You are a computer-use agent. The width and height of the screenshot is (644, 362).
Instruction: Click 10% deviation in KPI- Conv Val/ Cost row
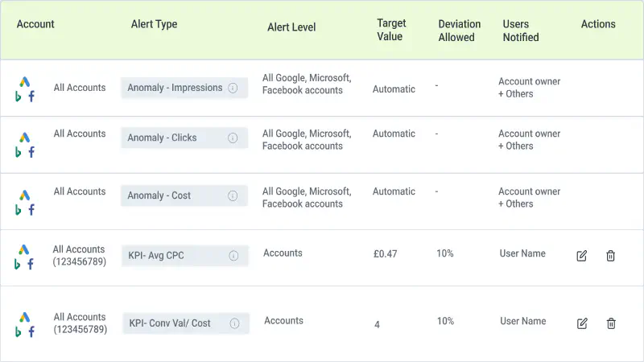coord(445,321)
